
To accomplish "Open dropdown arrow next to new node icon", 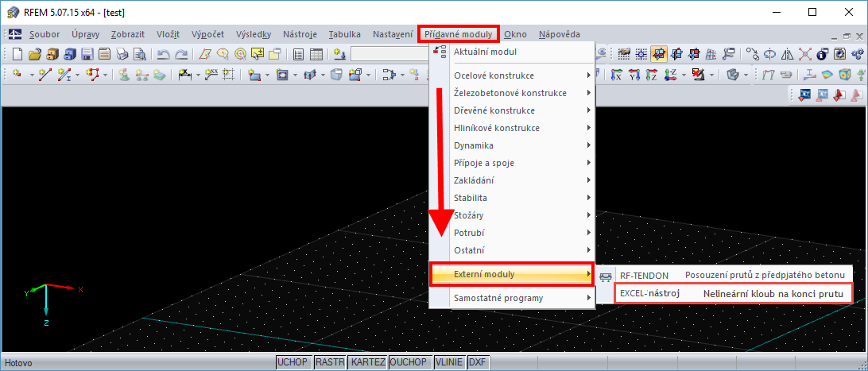I will tap(32, 75).
